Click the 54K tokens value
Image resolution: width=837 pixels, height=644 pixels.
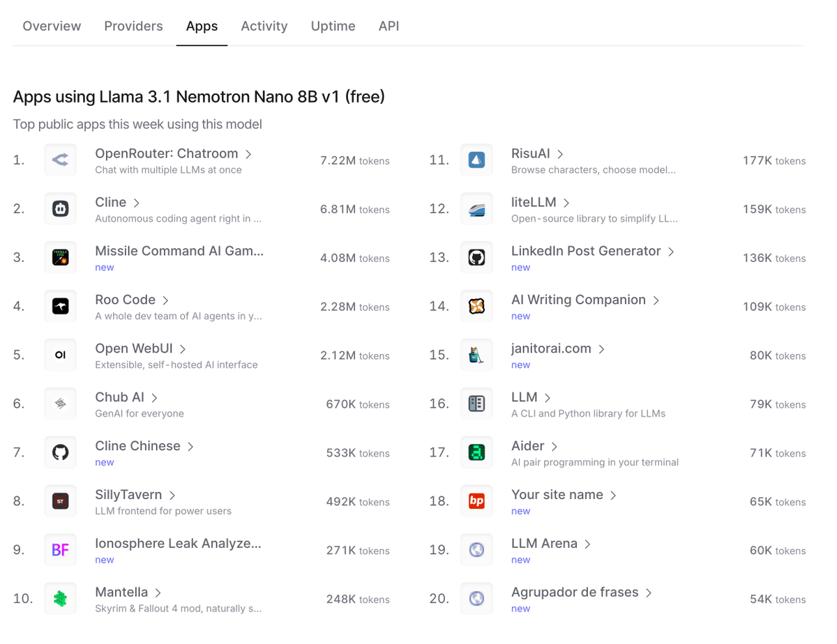click(778, 599)
